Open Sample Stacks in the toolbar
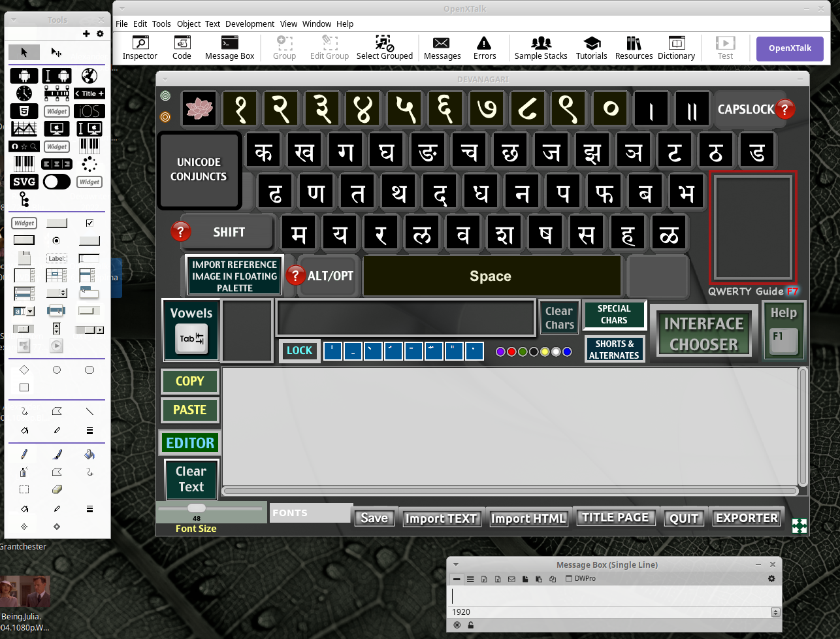The height and width of the screenshot is (639, 840). [541, 48]
